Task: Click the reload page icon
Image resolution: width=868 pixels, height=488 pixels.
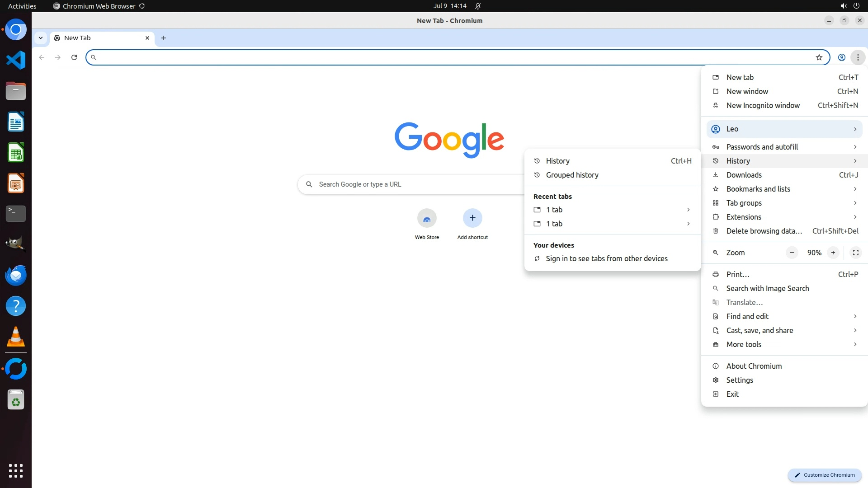Action: click(74, 57)
